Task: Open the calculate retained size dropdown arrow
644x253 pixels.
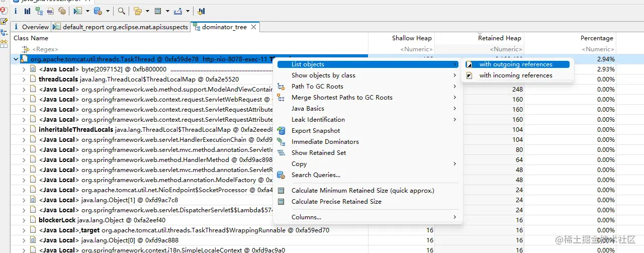Action: point(167,11)
